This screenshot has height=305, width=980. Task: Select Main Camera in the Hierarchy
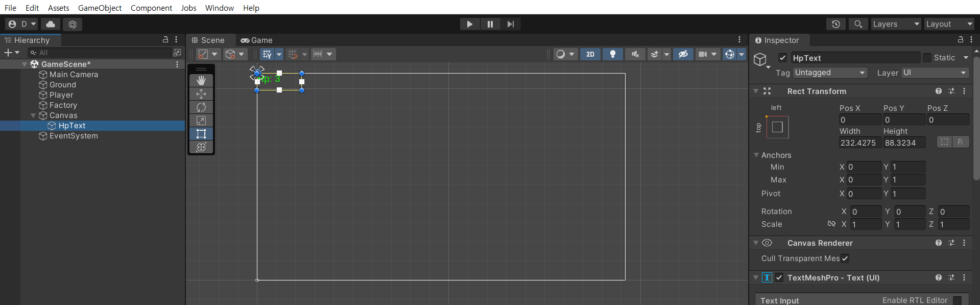point(74,75)
